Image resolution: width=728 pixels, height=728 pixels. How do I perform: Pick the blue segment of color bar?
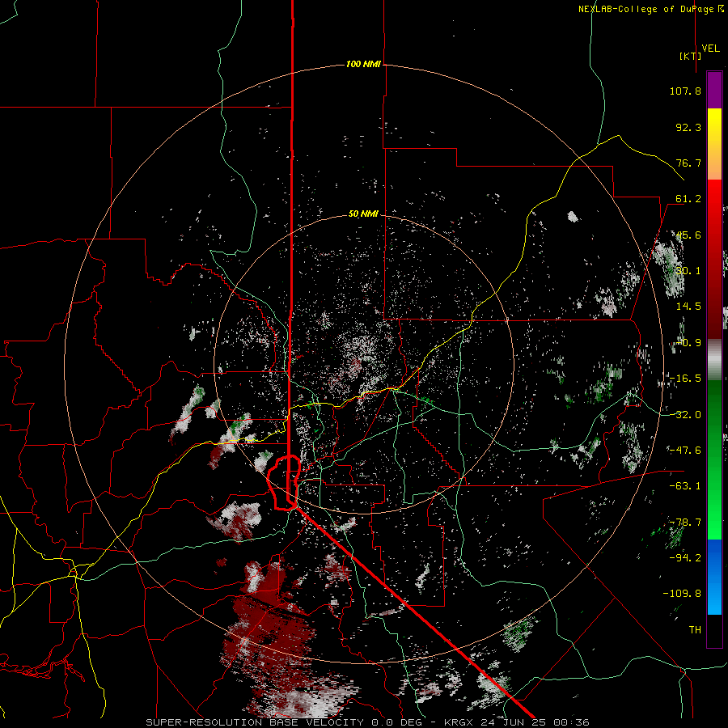(x=714, y=577)
